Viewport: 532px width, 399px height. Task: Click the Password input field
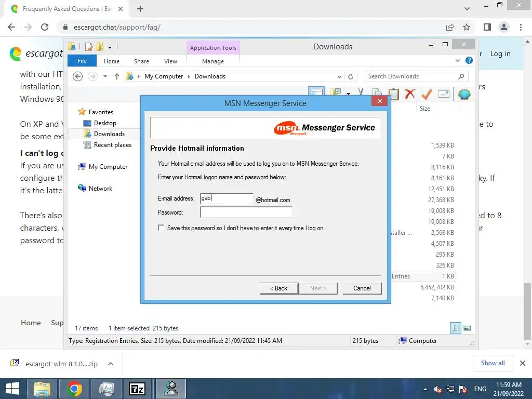point(246,212)
